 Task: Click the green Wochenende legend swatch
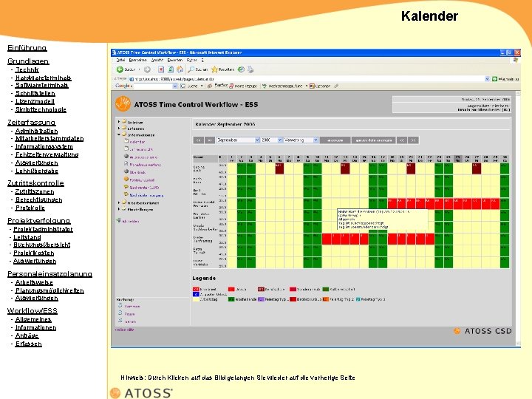tap(231, 299)
